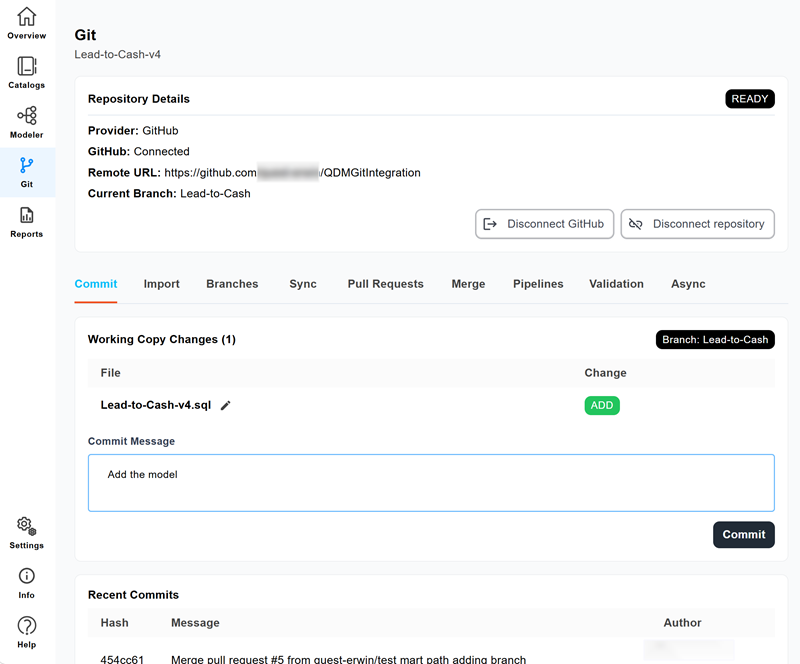Switch to the Import tab

162,284
